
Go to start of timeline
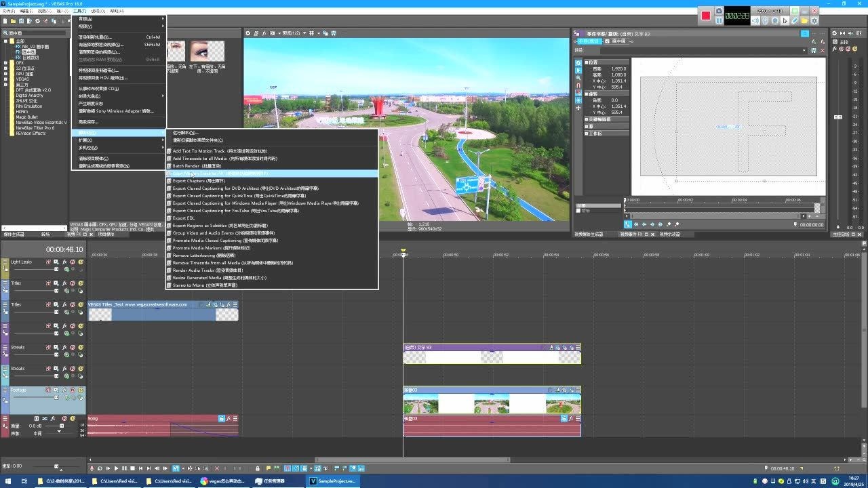pos(140,468)
